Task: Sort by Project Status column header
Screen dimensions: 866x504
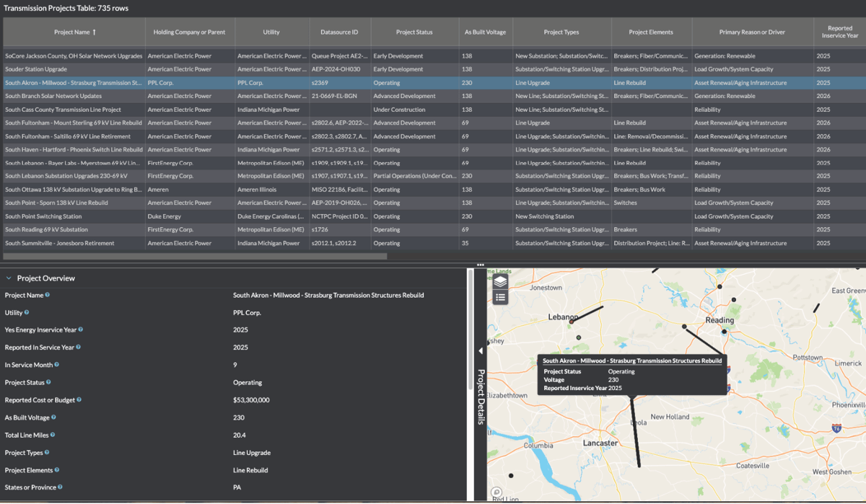Action: tap(414, 32)
